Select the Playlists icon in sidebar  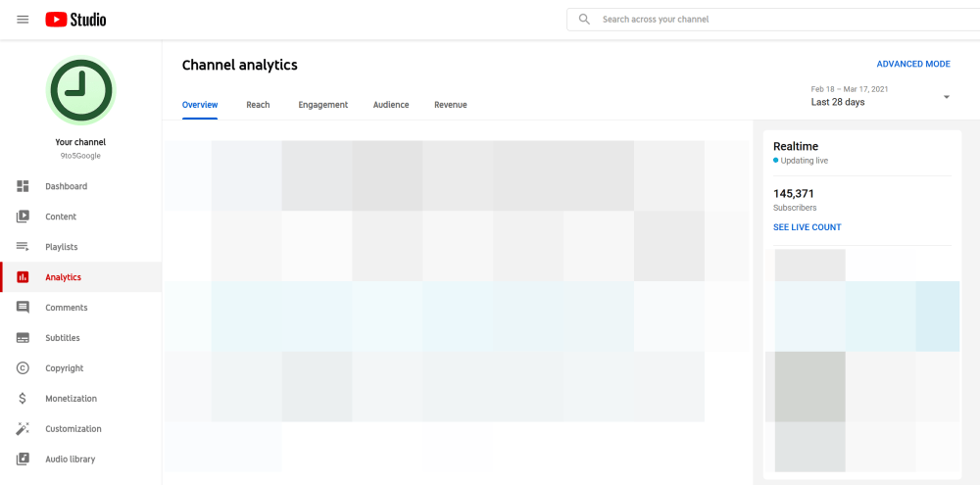[x=23, y=247]
